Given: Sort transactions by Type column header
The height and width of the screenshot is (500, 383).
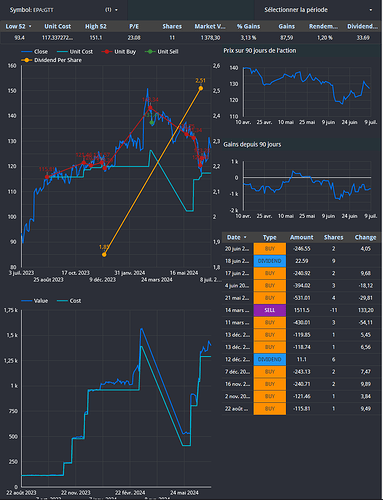Looking at the screenshot, I should pyautogui.click(x=270, y=237).
